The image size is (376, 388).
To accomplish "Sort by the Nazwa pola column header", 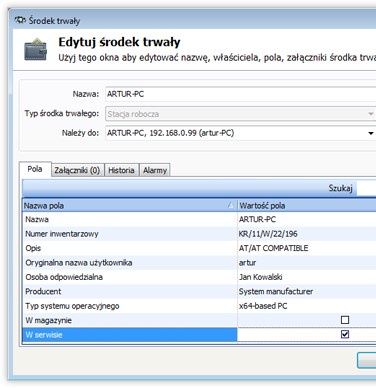I will [129, 206].
